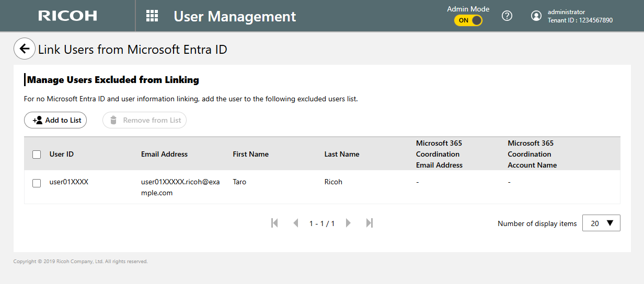This screenshot has height=284, width=644.
Task: Click the Email Address column header
Action: (164, 154)
